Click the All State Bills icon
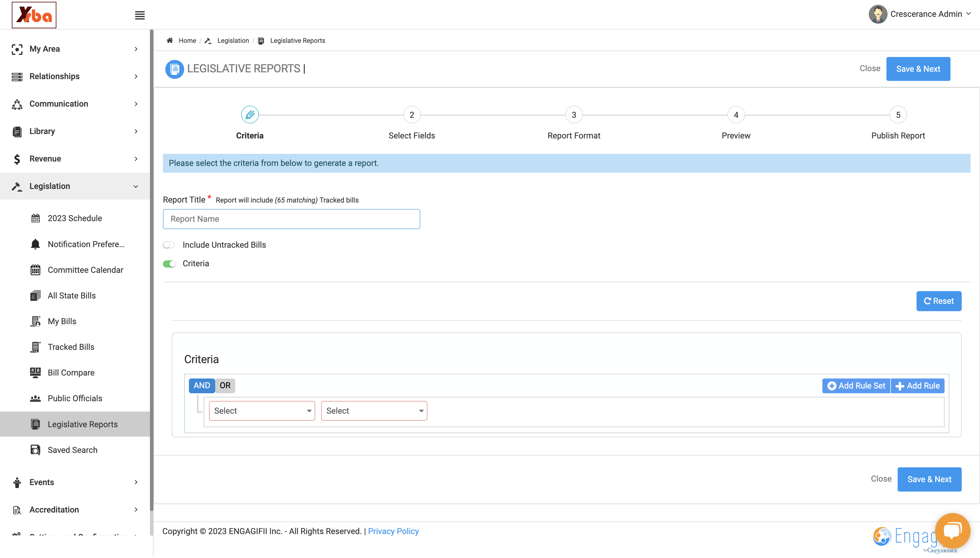Screen dimensions: 980x558 pyautogui.click(x=35, y=296)
